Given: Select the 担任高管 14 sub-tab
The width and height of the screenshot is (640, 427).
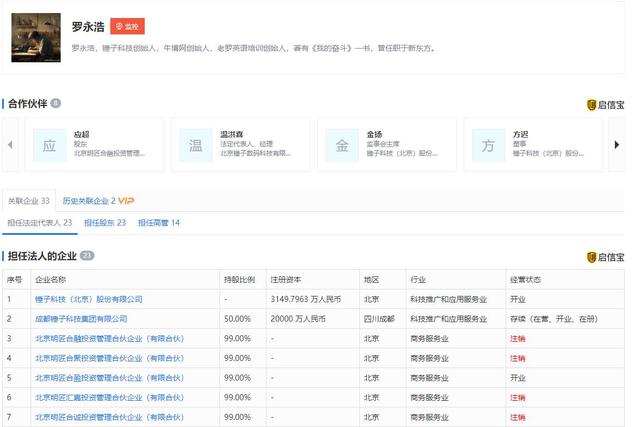Looking at the screenshot, I should click(x=159, y=222).
